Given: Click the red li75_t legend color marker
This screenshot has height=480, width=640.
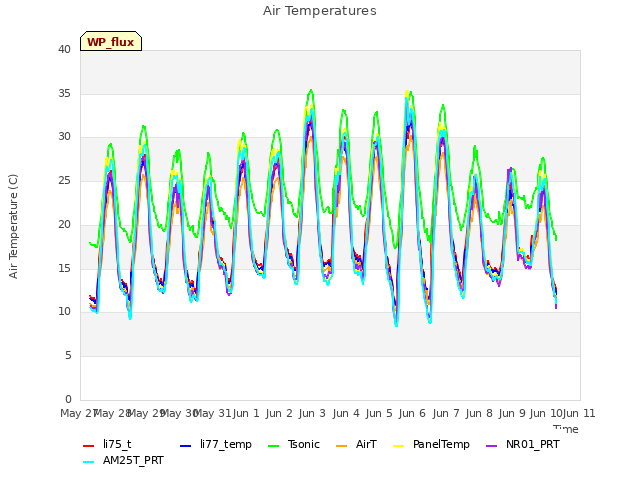Looking at the screenshot, I should [89, 446].
